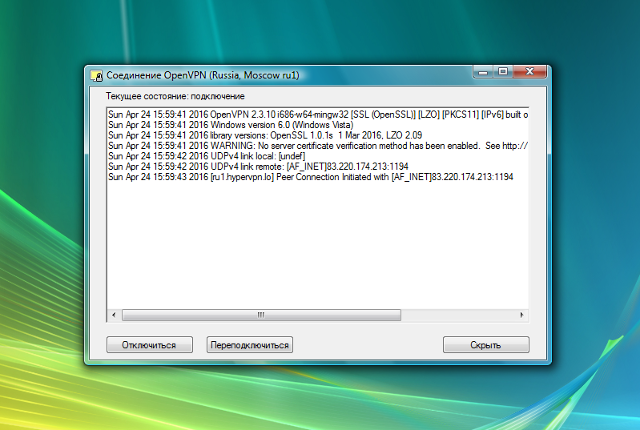Select the log line 'library versions: OpenSSL 1.0.1s'
The height and width of the screenshot is (430, 640).
[265, 135]
